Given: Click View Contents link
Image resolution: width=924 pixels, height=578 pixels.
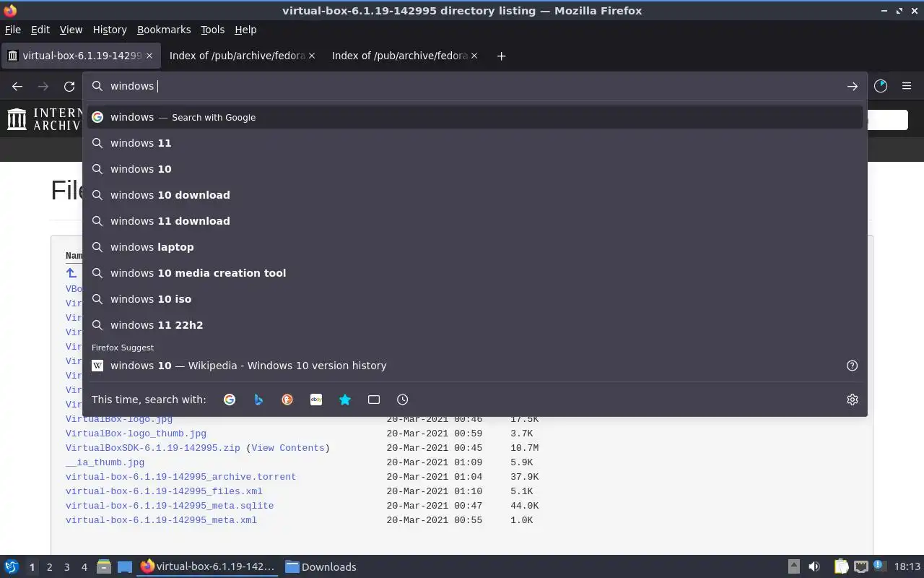Looking at the screenshot, I should pos(288,448).
